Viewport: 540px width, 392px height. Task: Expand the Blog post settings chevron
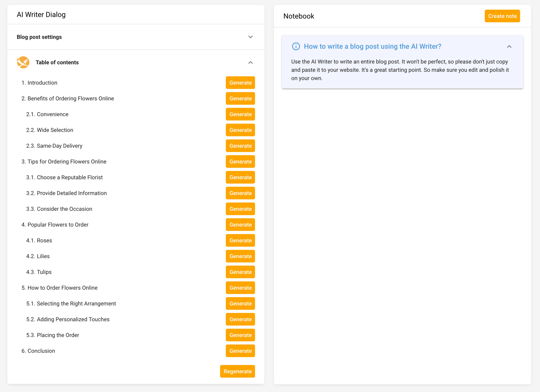[x=250, y=37]
